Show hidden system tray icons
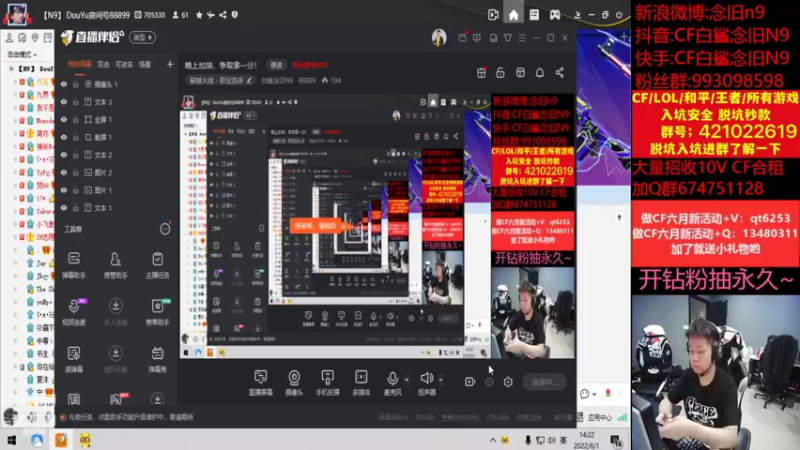This screenshot has height=450, width=800. pos(492,440)
